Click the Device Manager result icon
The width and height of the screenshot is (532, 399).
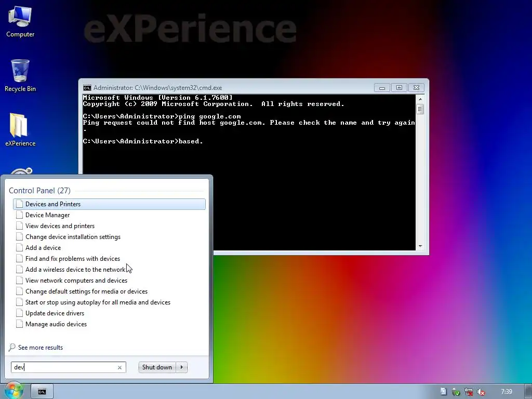(x=19, y=215)
